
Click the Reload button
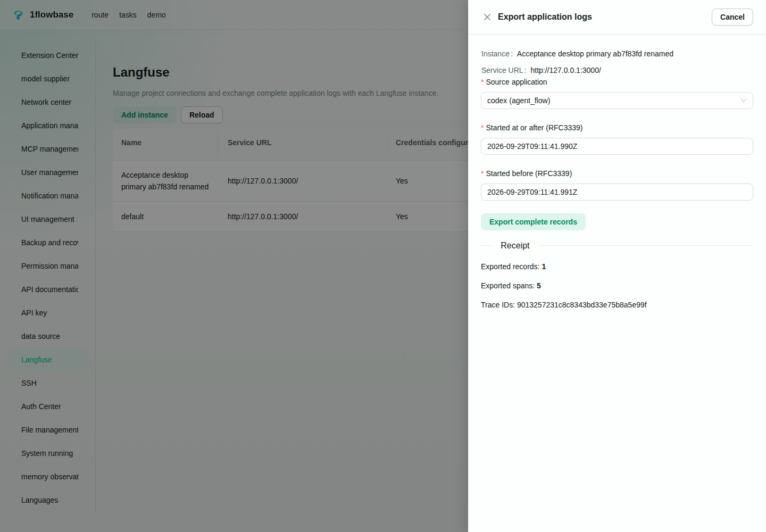pyautogui.click(x=202, y=115)
